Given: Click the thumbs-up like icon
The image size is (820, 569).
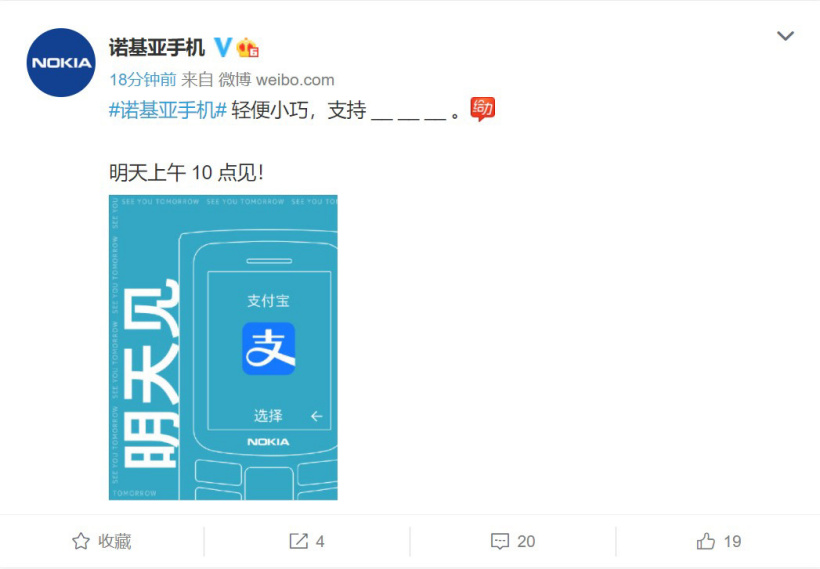Looking at the screenshot, I should click(705, 541).
